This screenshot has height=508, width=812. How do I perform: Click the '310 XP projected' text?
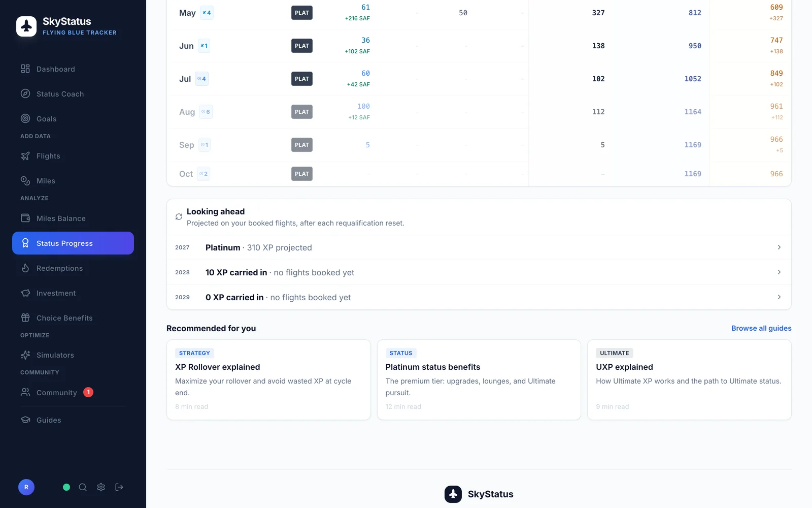[279, 247]
